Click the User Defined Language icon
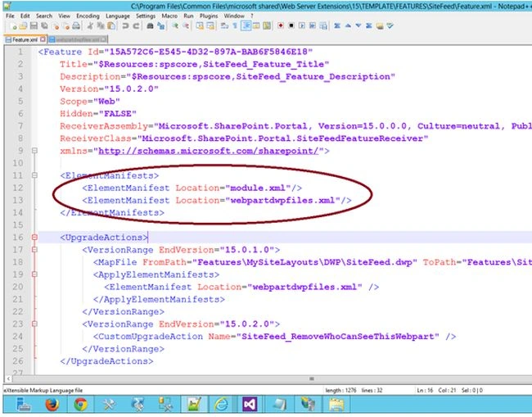This screenshot has height=417, width=532. (256, 26)
